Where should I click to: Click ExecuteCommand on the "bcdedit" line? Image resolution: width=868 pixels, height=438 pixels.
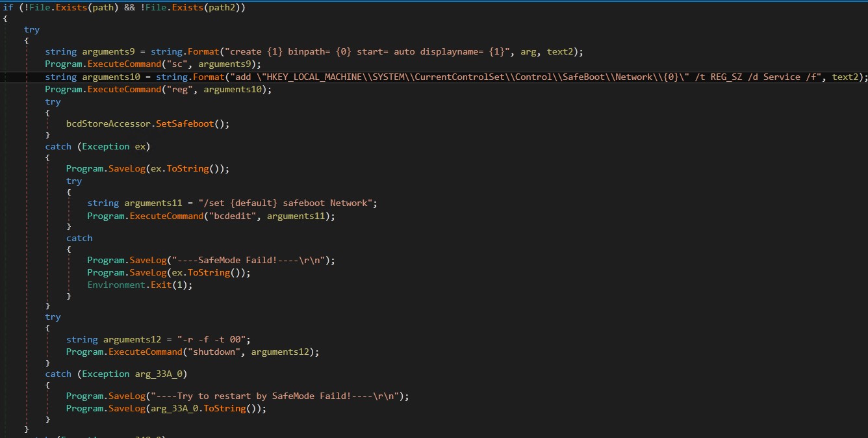[x=166, y=216]
